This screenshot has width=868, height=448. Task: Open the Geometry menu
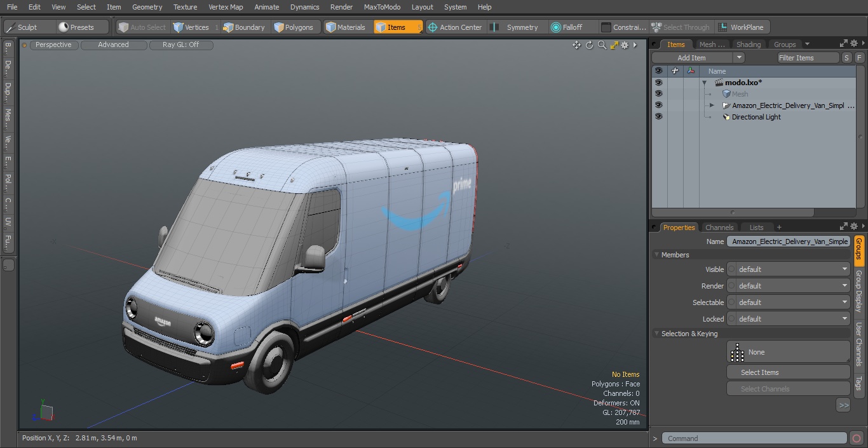pos(147,7)
